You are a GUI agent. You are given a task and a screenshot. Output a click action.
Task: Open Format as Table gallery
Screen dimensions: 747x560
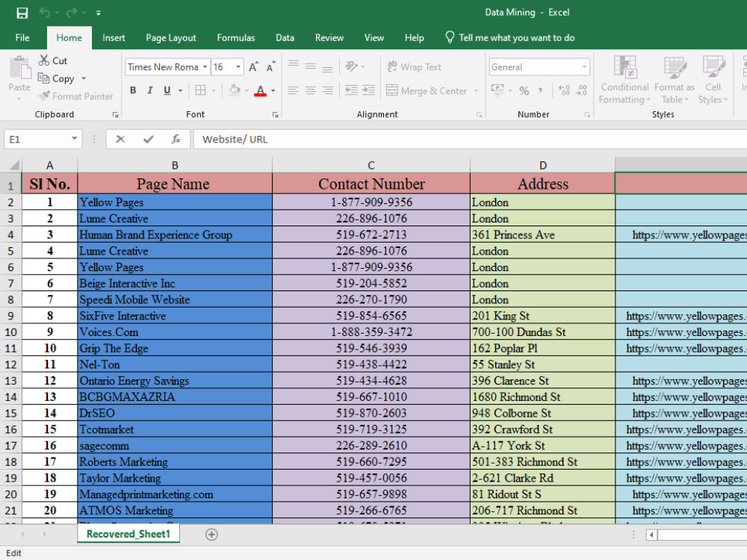[x=674, y=80]
